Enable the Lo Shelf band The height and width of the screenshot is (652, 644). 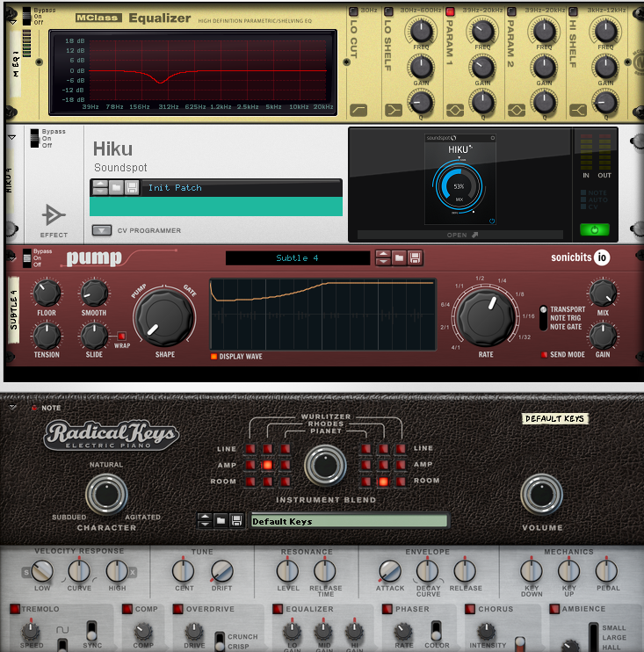pyautogui.click(x=388, y=11)
